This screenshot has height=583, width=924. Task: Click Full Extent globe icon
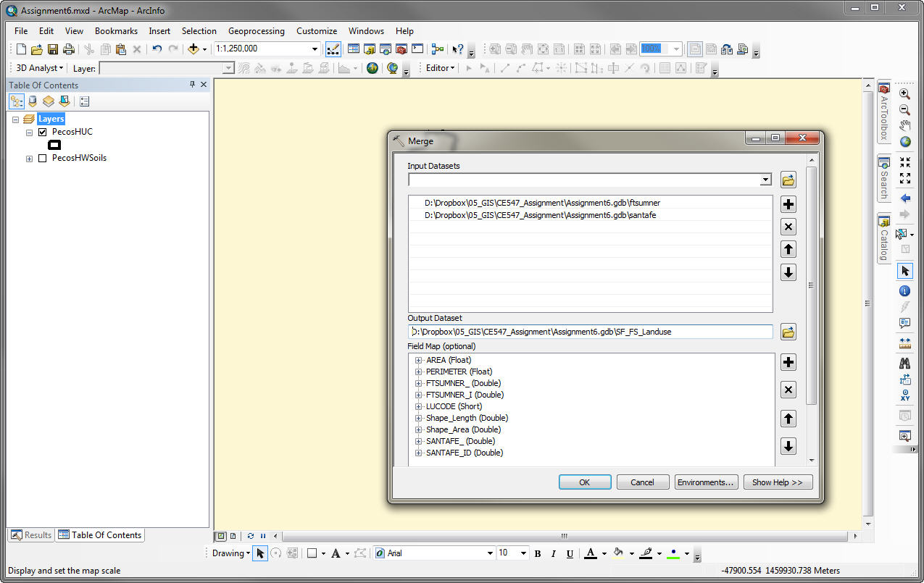[x=904, y=142]
